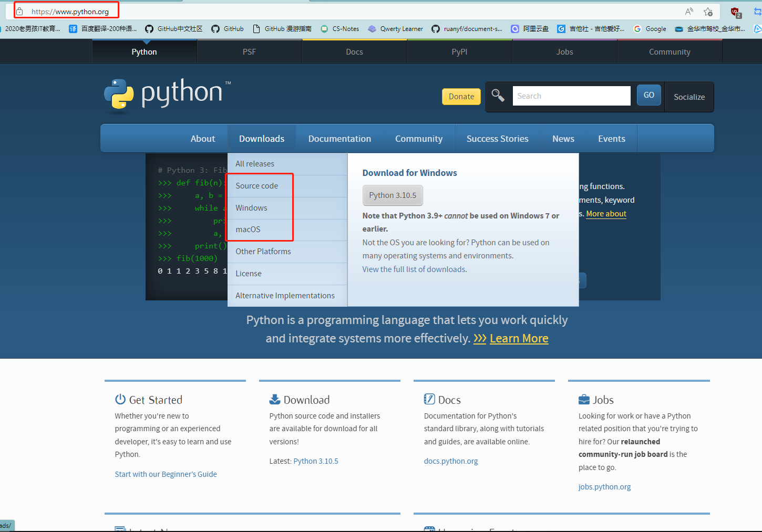
Task: Open the GitHub bookmark
Action: (228, 29)
